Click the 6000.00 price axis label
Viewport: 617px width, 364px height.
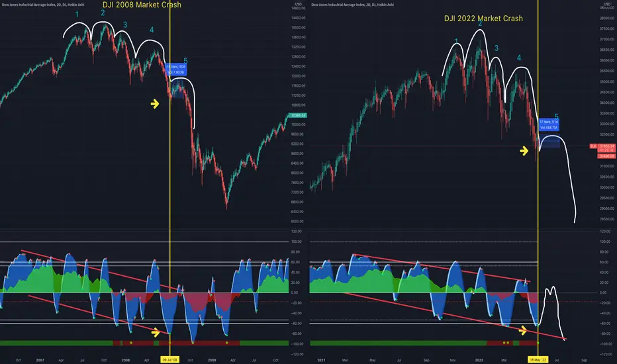coord(298,221)
